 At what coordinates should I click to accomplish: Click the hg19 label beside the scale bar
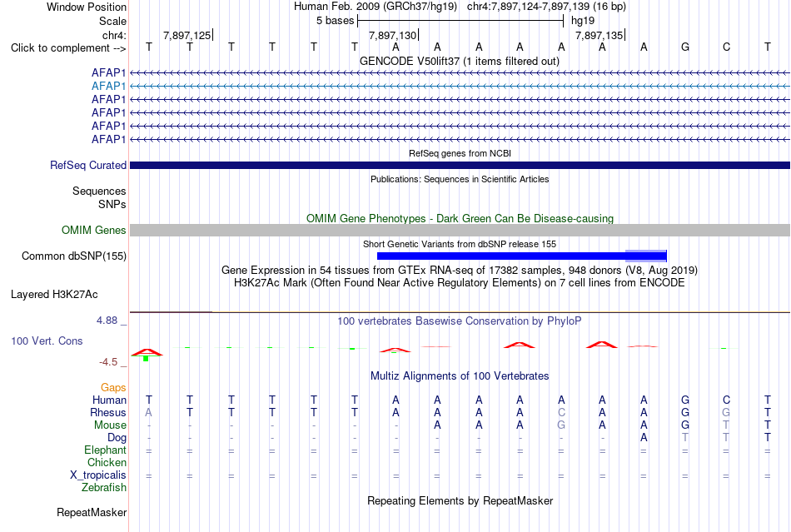point(583,21)
